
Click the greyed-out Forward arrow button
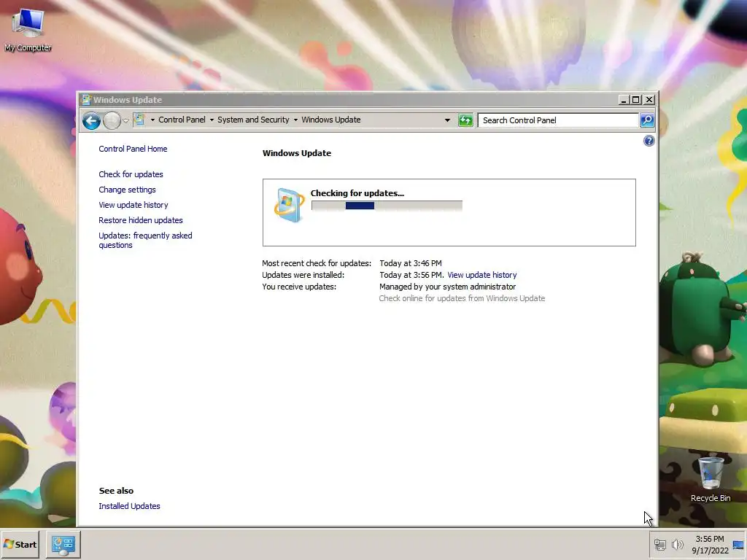pos(112,120)
